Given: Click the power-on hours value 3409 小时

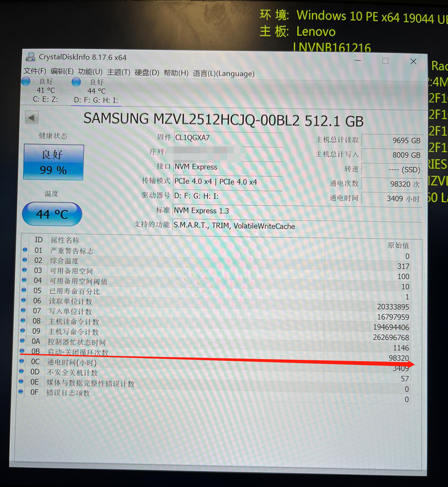Looking at the screenshot, I should pyautogui.click(x=392, y=198).
